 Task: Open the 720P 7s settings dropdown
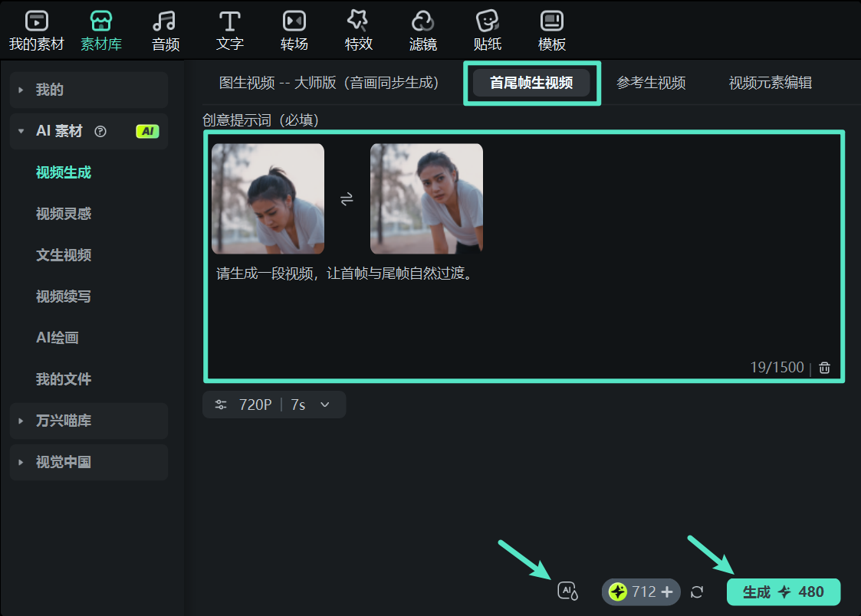click(x=274, y=405)
